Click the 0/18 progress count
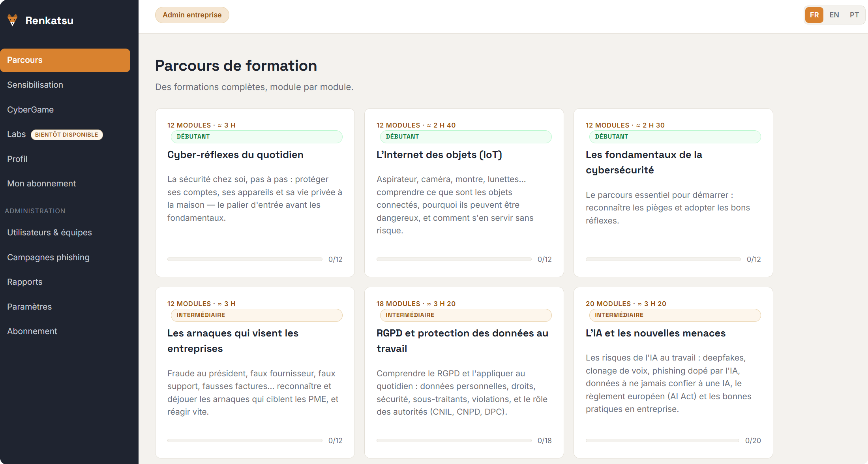 click(x=545, y=441)
